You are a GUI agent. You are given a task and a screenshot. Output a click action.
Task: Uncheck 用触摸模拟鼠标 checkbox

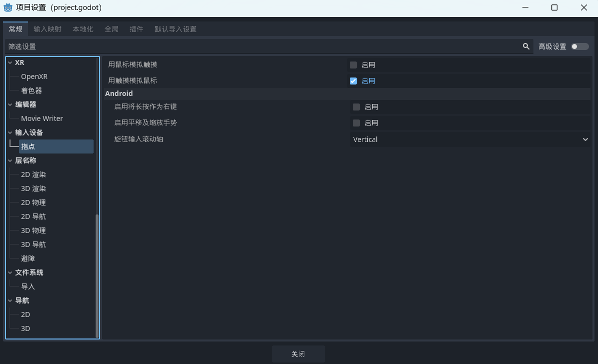[x=353, y=81]
